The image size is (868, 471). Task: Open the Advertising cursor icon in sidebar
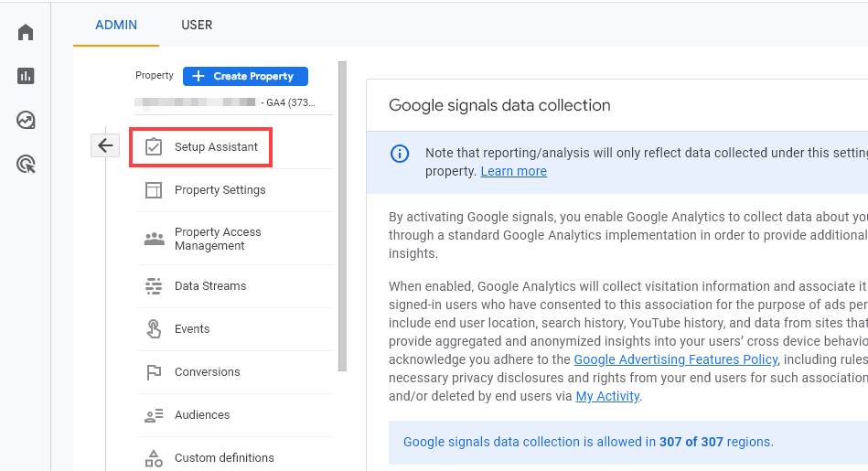(26, 165)
